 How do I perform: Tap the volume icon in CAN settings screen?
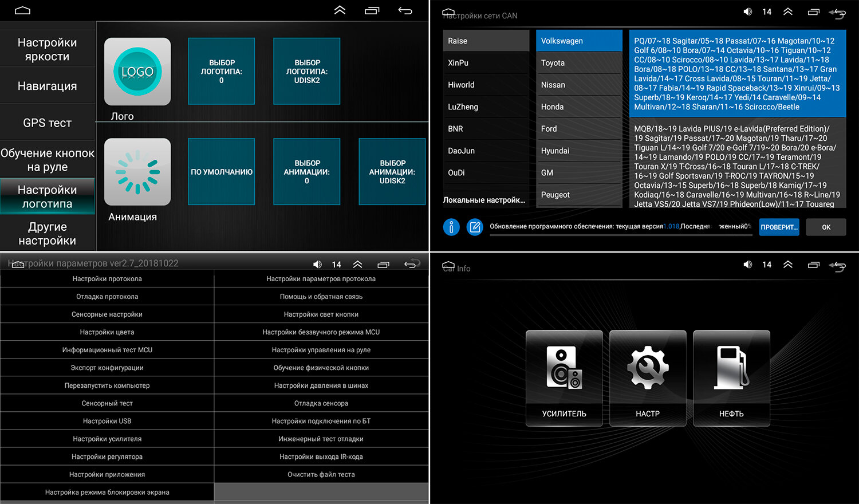click(x=747, y=11)
